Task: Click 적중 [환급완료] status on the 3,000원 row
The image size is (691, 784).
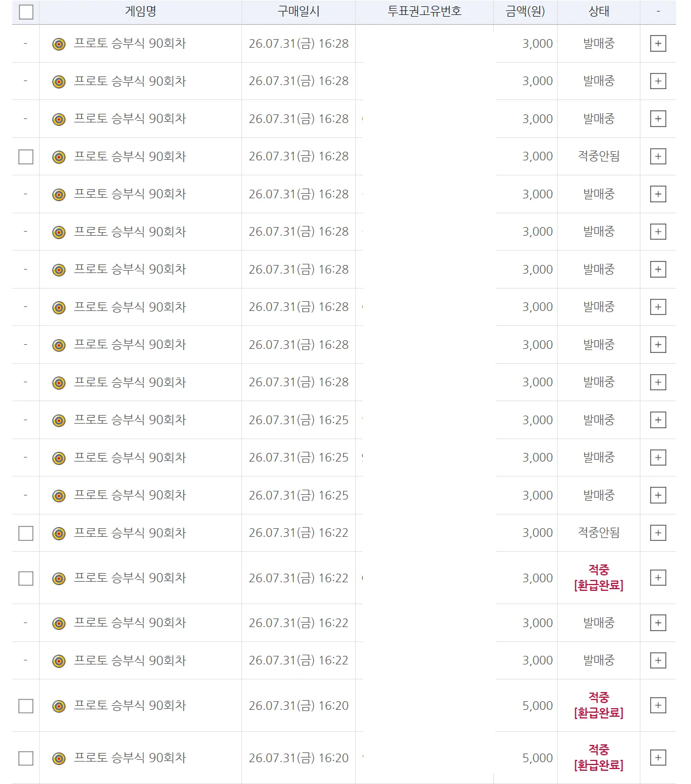Action: (598, 578)
